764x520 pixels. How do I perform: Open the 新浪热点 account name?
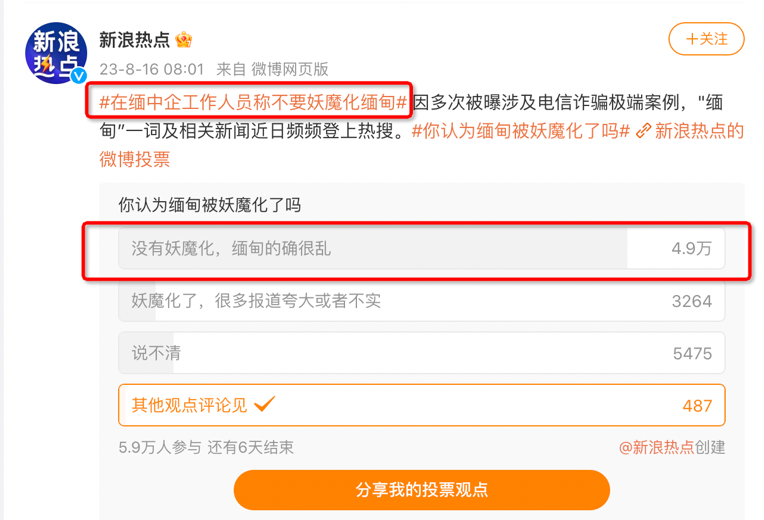135,40
